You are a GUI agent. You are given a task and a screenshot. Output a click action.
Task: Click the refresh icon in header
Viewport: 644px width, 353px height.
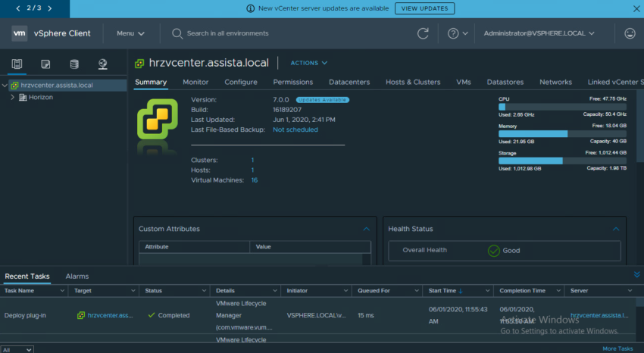coord(423,33)
